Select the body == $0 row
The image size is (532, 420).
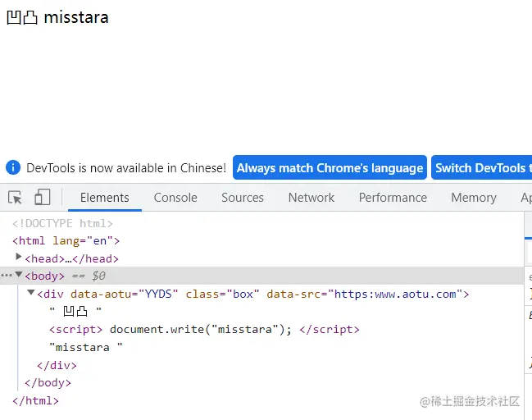point(261,276)
